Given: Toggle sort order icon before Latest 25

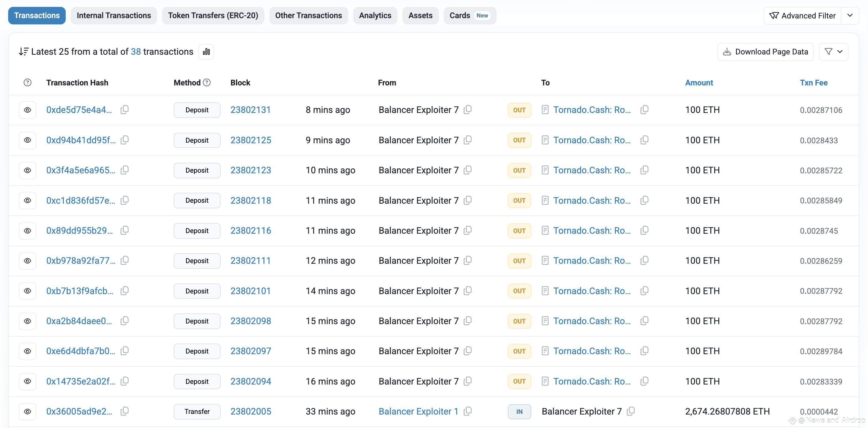Looking at the screenshot, I should coord(23,52).
